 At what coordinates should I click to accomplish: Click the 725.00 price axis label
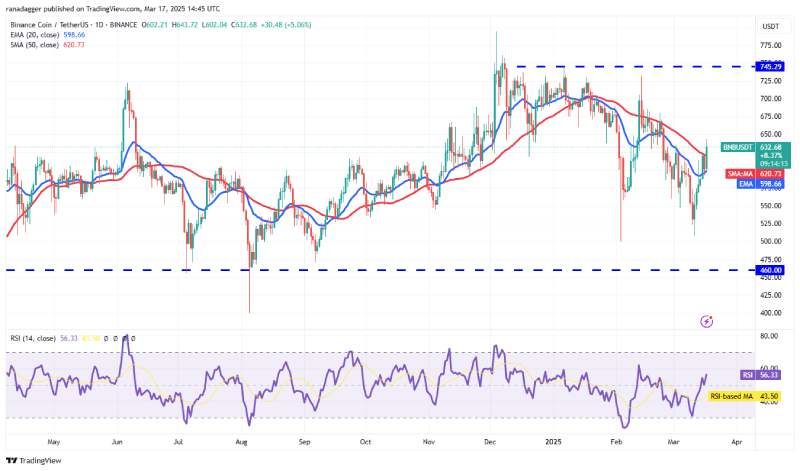771,81
